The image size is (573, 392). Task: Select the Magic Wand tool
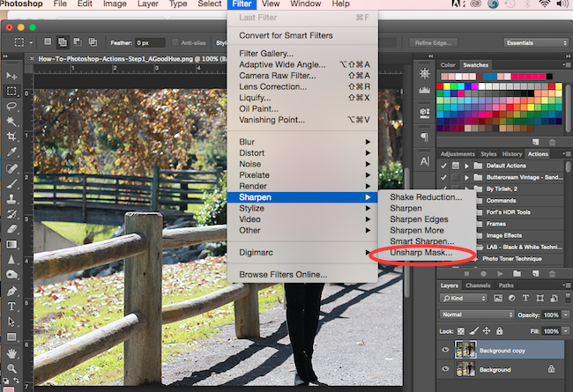(x=11, y=122)
